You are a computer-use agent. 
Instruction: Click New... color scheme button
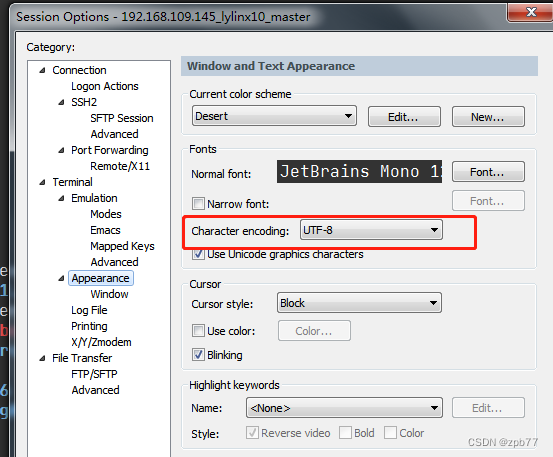click(488, 117)
